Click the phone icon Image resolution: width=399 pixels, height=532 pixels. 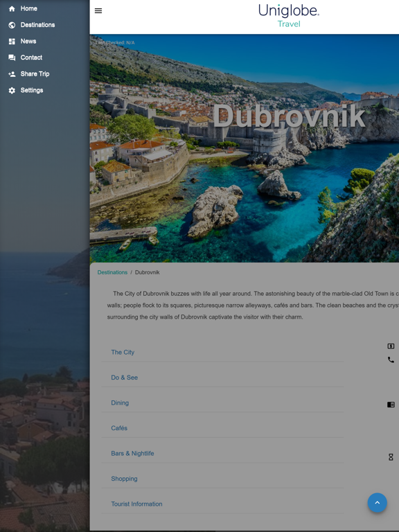391,360
